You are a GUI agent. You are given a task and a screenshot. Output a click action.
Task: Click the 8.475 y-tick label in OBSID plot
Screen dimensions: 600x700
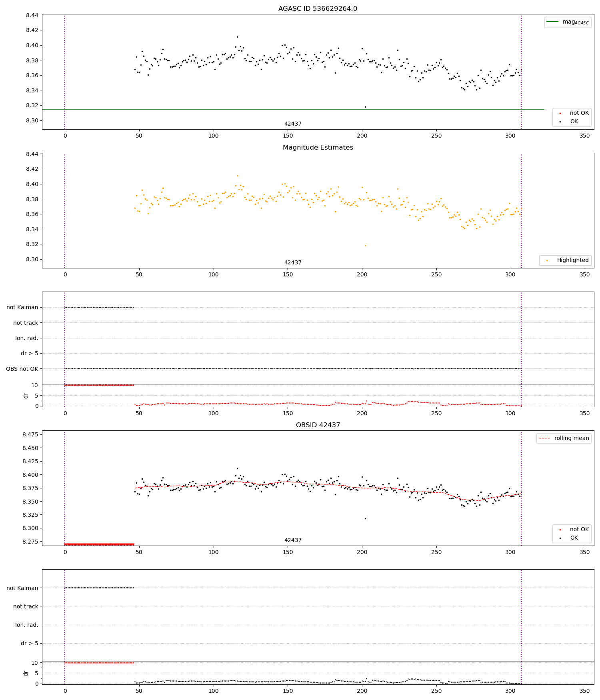click(x=30, y=435)
